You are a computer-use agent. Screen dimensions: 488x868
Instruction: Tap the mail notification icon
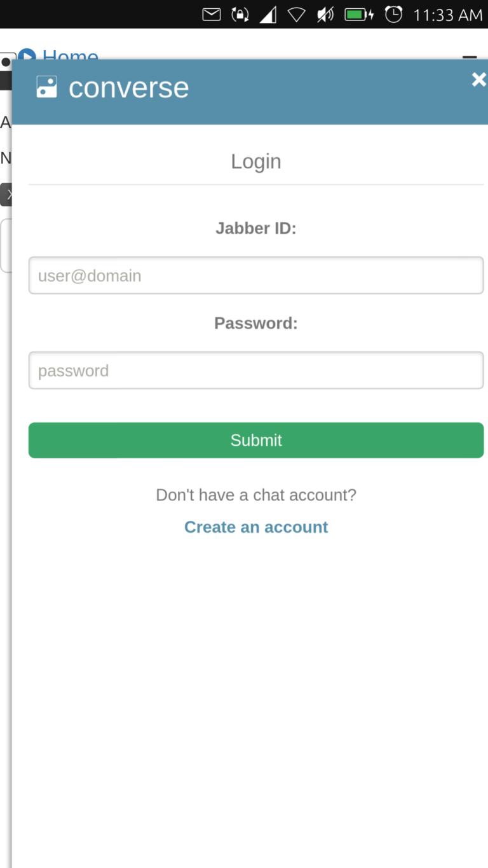point(212,14)
